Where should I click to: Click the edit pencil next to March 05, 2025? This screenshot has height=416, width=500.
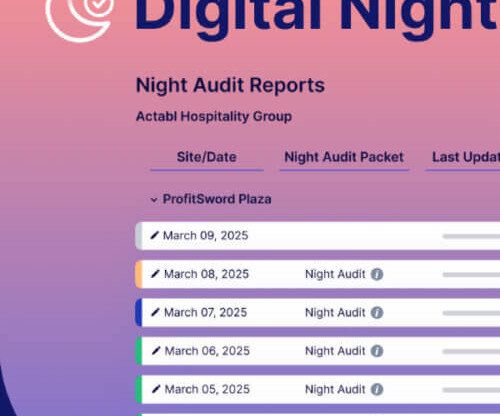click(x=156, y=389)
